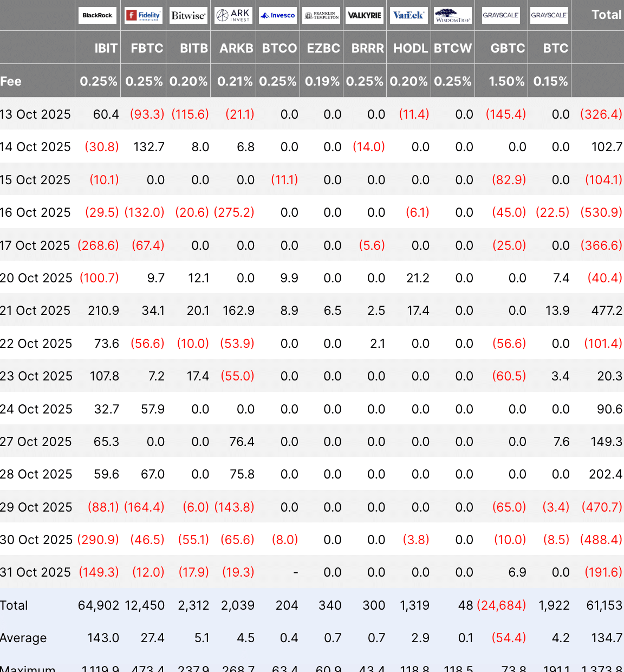Viewport: 624px width, 672px height.
Task: Select the Valkyrie logo
Action: tap(365, 15)
